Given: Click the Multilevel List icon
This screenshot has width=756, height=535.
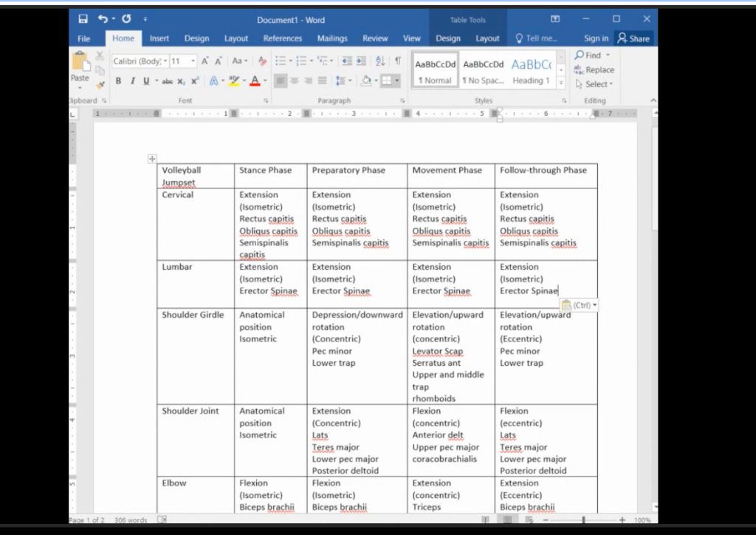Looking at the screenshot, I should (323, 61).
